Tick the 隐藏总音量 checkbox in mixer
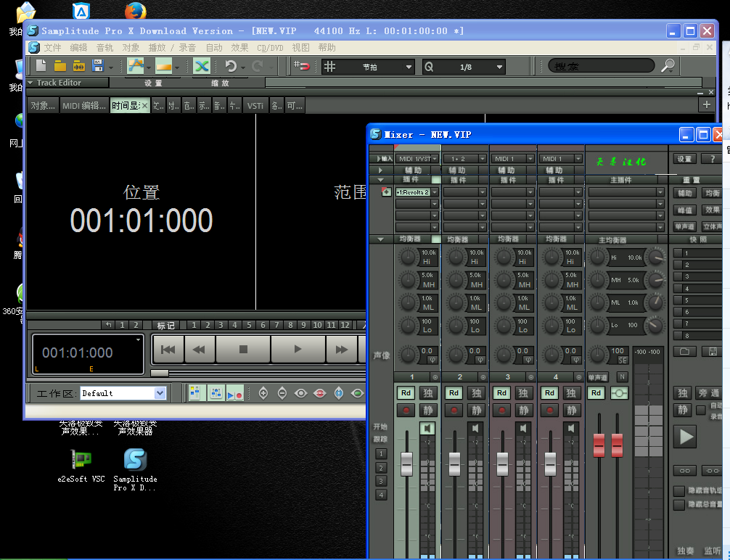This screenshot has height=560, width=730. 679,505
